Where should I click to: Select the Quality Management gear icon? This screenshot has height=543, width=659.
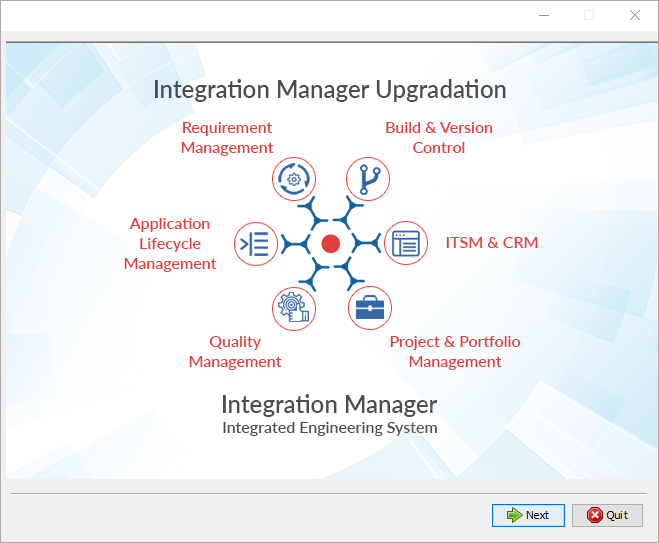[x=294, y=307]
